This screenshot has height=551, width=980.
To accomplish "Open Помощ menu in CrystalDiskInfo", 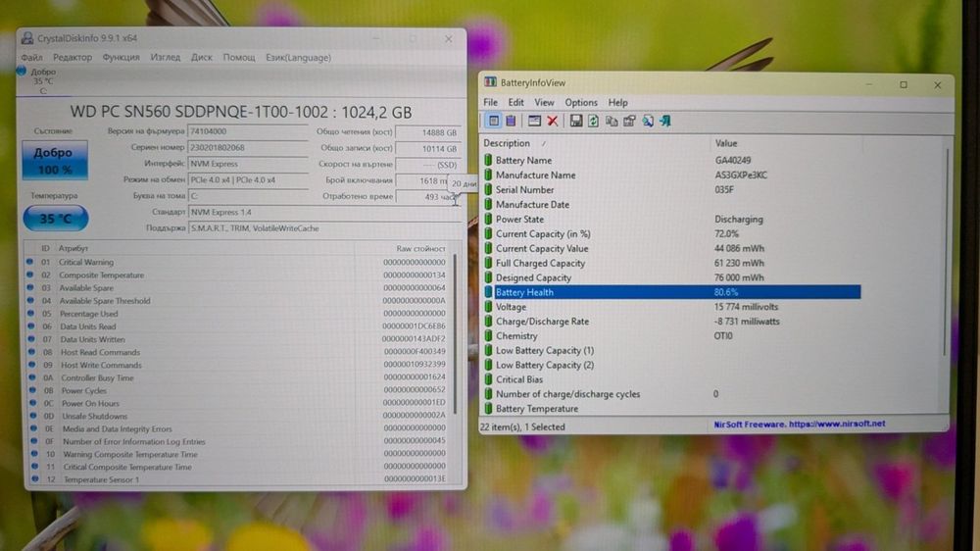I will (x=239, y=58).
